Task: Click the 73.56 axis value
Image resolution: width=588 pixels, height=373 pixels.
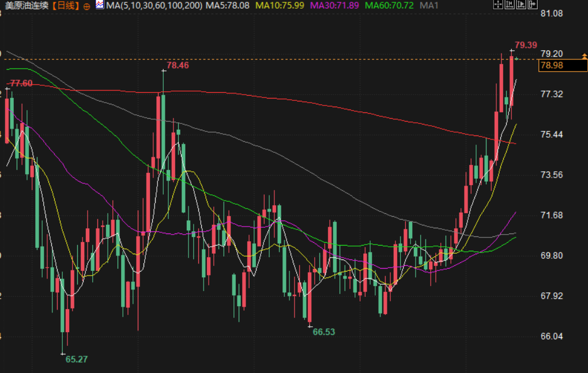Action: tap(552, 175)
